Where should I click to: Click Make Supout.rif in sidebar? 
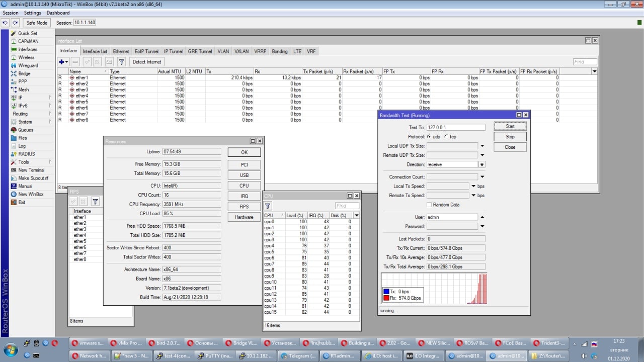pyautogui.click(x=33, y=178)
